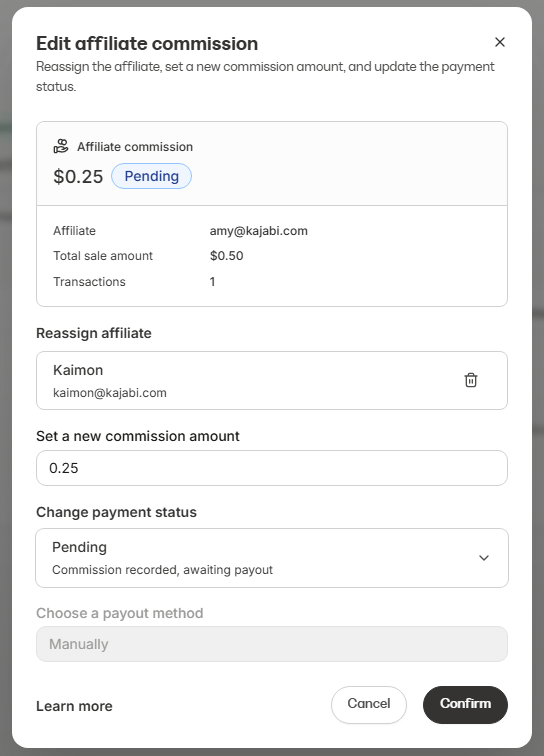Image resolution: width=544 pixels, height=756 pixels.
Task: Click the payment status chevron arrow
Action: tap(484, 558)
